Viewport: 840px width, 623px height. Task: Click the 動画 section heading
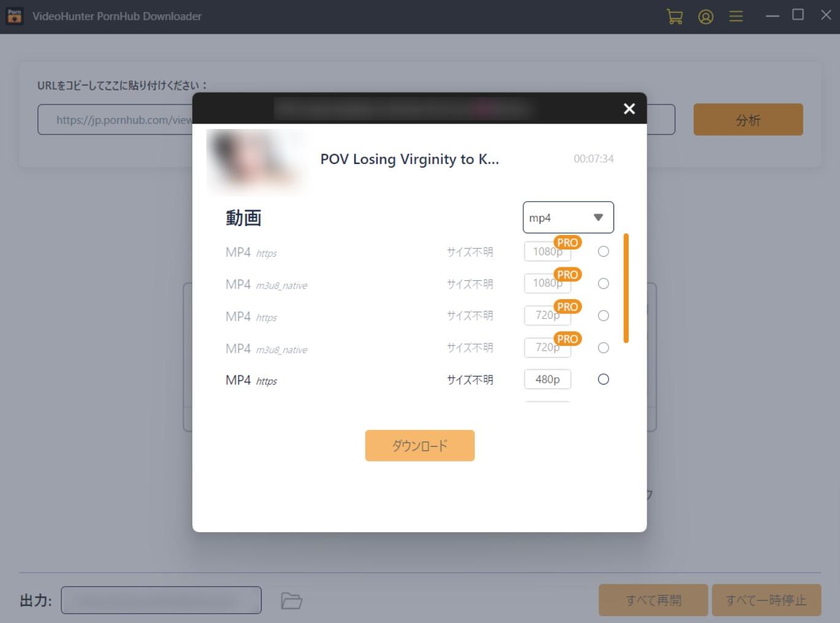tap(244, 217)
